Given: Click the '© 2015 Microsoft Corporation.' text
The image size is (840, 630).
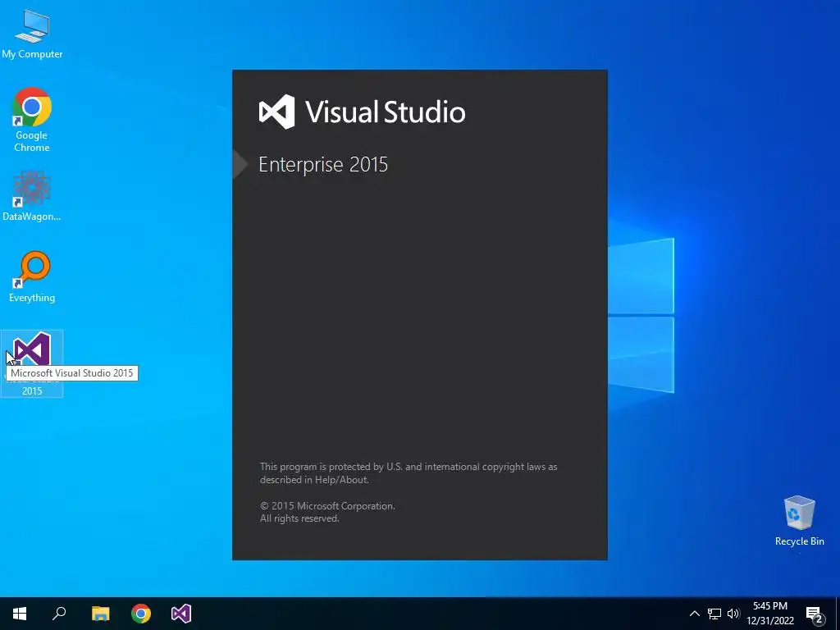Looking at the screenshot, I should pos(327,505).
